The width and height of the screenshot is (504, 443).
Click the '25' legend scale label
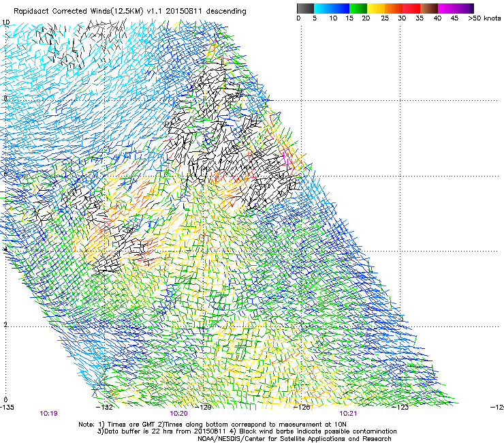tap(385, 18)
